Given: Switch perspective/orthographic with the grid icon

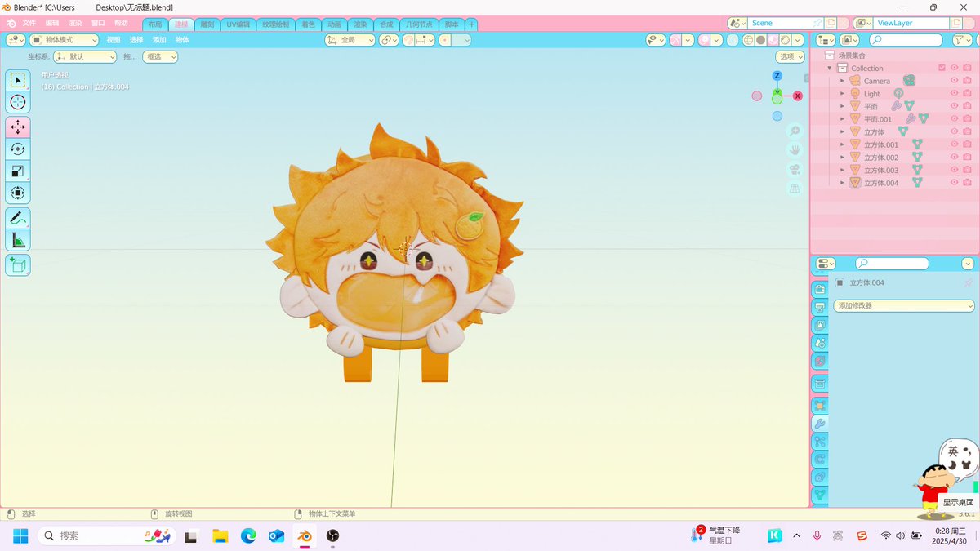Looking at the screenshot, I should (x=794, y=189).
